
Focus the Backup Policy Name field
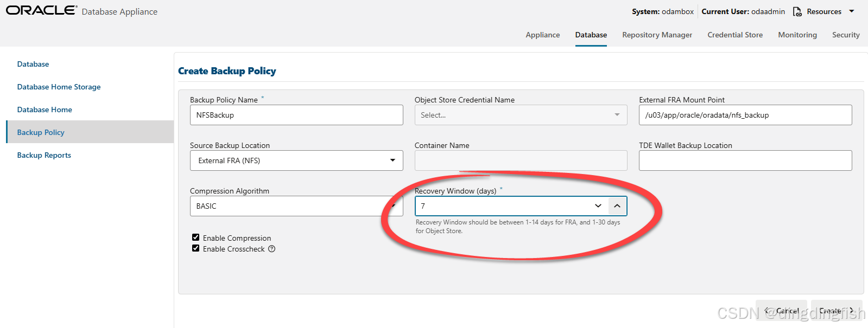pos(296,115)
